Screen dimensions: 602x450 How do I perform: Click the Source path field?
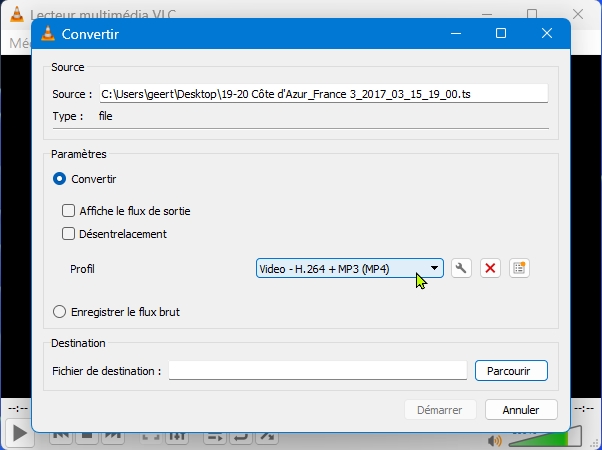click(x=324, y=94)
